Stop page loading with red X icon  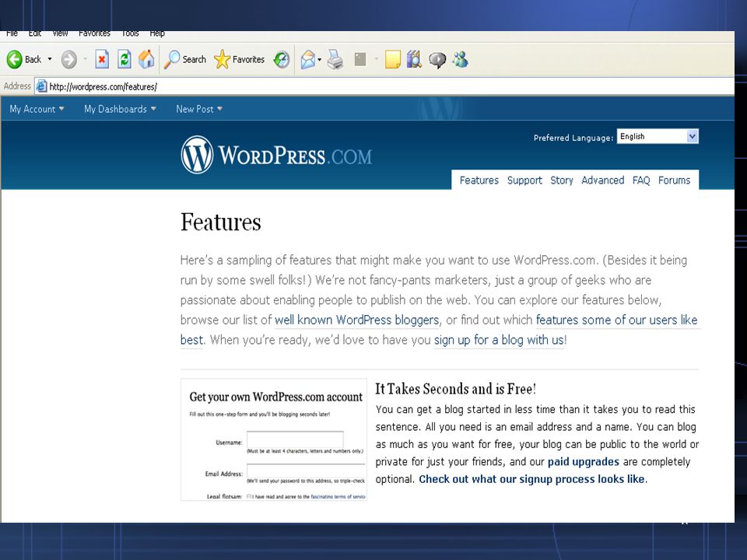(x=101, y=60)
